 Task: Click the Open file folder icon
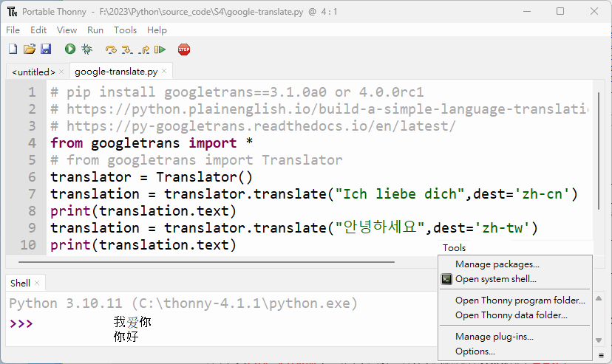[x=30, y=49]
